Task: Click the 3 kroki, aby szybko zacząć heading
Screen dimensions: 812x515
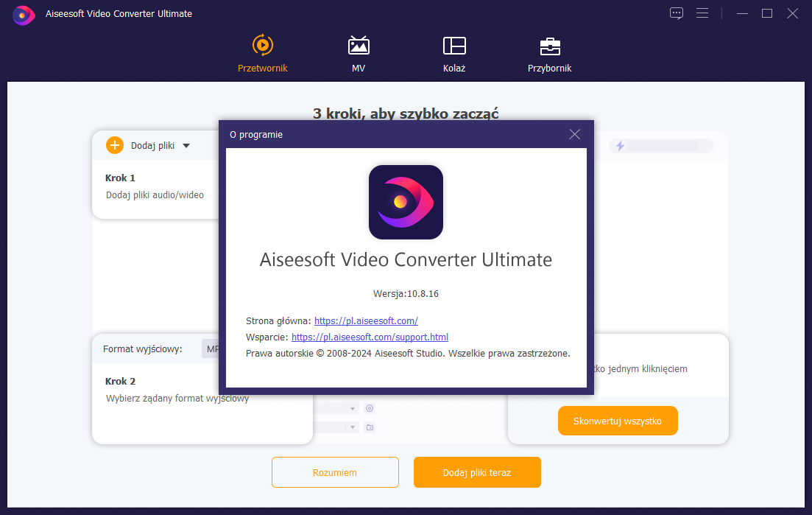Action: coord(406,113)
